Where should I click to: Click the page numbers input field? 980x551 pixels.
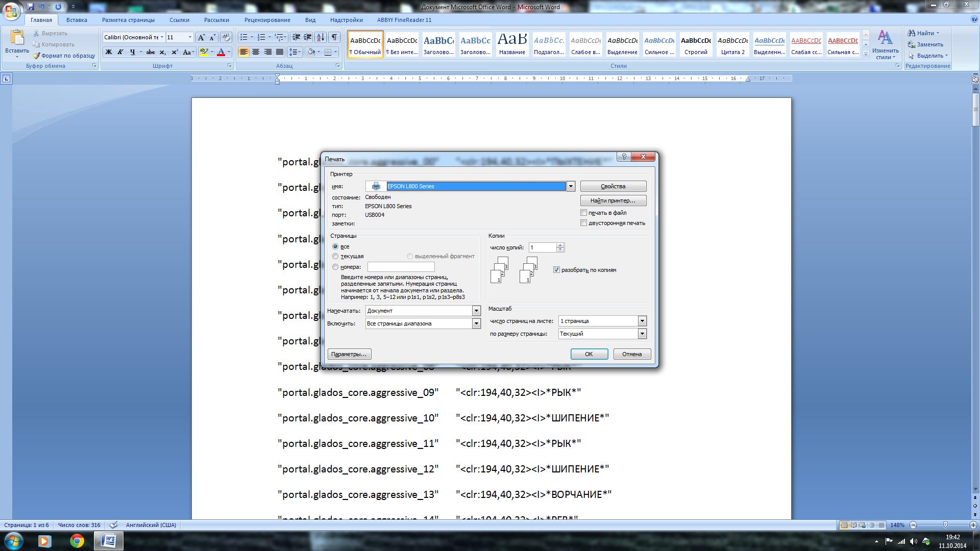(401, 267)
